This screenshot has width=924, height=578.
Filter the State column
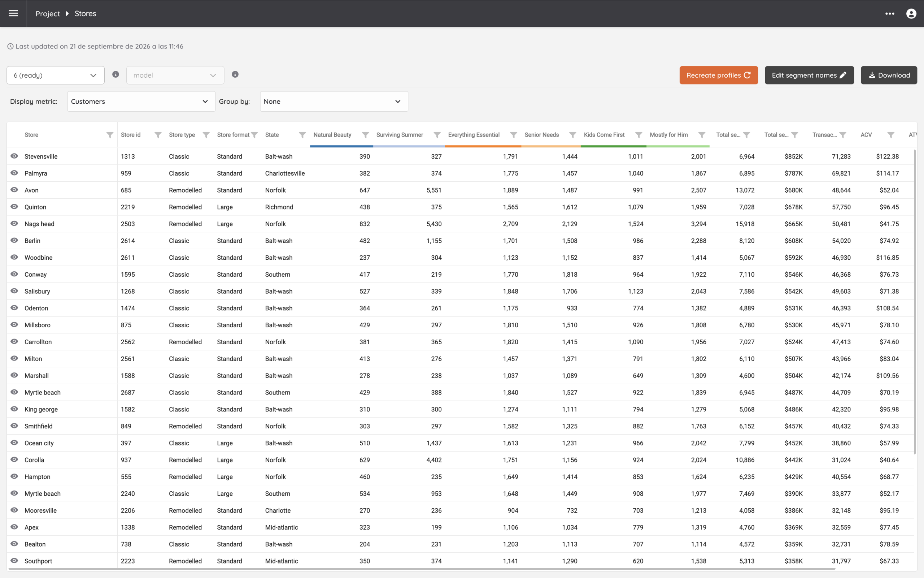tap(302, 135)
